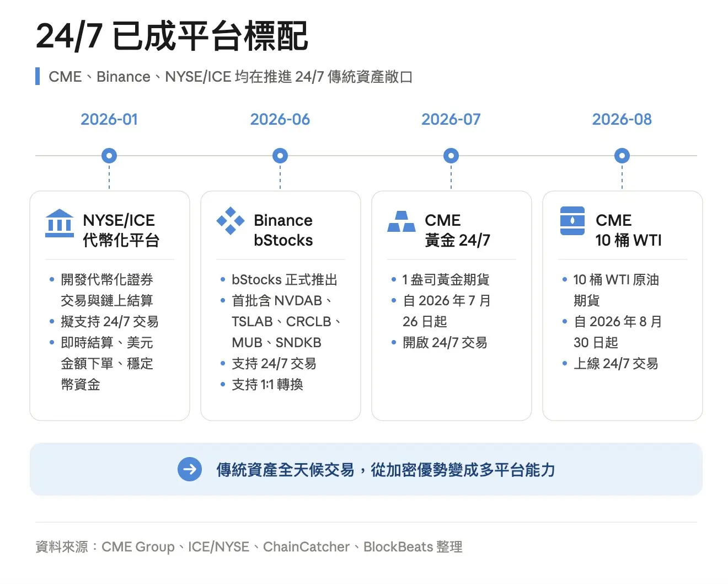
Task: Click the date label 2026-01
Action: pos(109,119)
